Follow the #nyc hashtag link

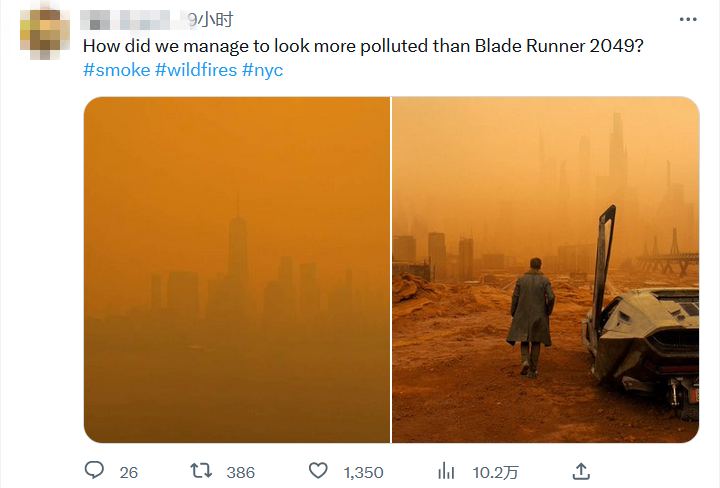pos(263,70)
